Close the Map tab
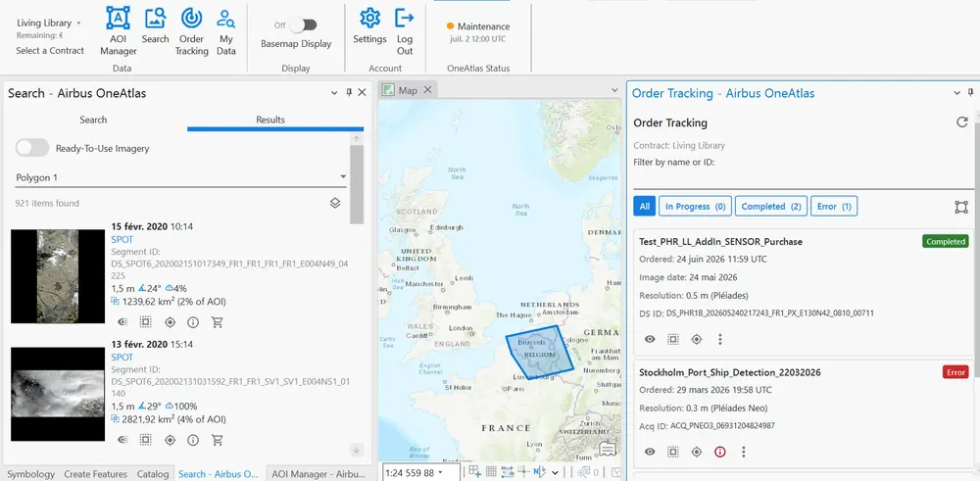 coord(427,90)
